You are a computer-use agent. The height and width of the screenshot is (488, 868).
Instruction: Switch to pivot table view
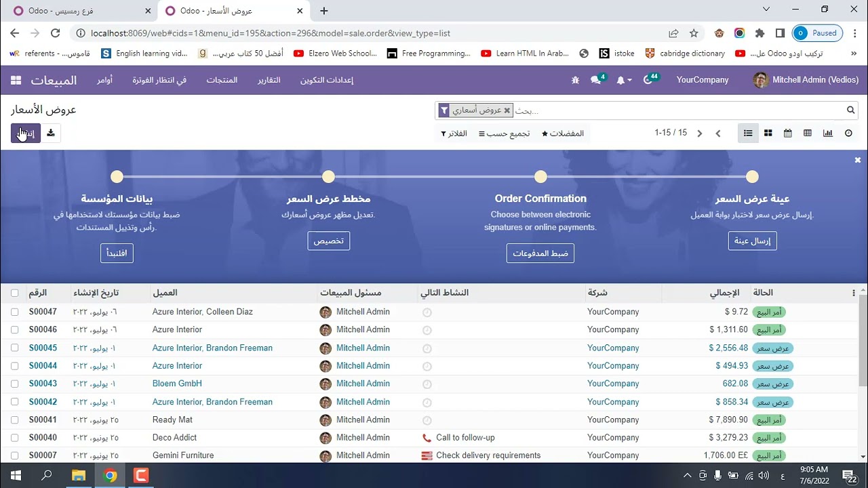click(x=808, y=133)
